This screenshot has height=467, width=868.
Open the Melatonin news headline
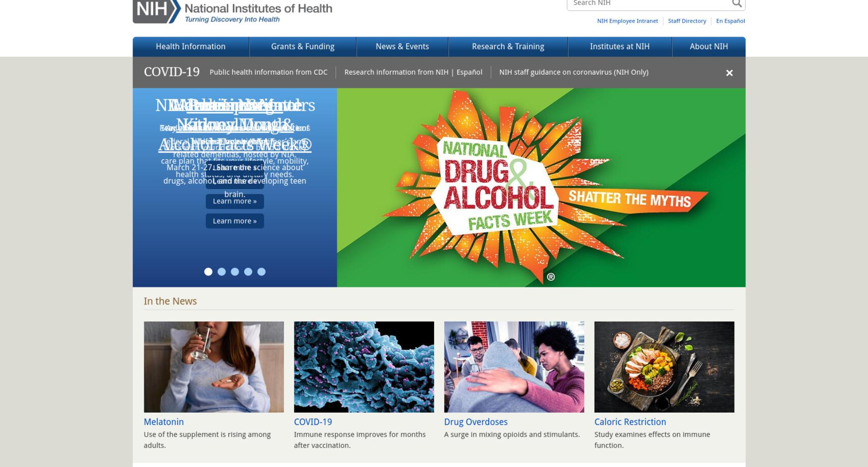tap(164, 422)
